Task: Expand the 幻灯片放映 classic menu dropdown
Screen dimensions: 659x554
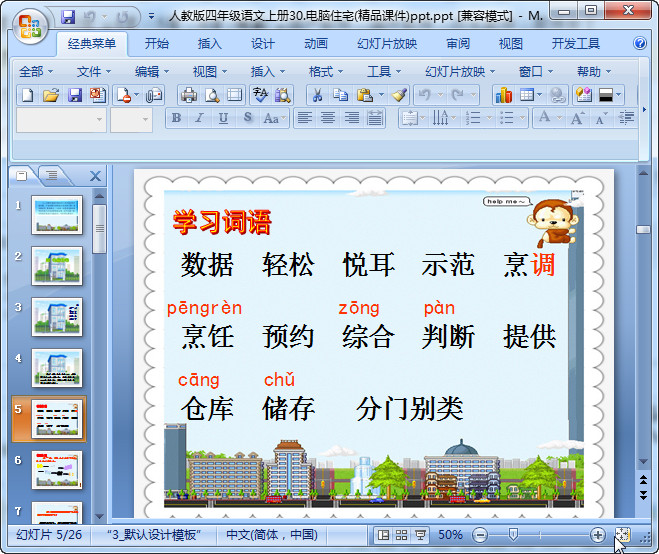Action: tap(460, 71)
